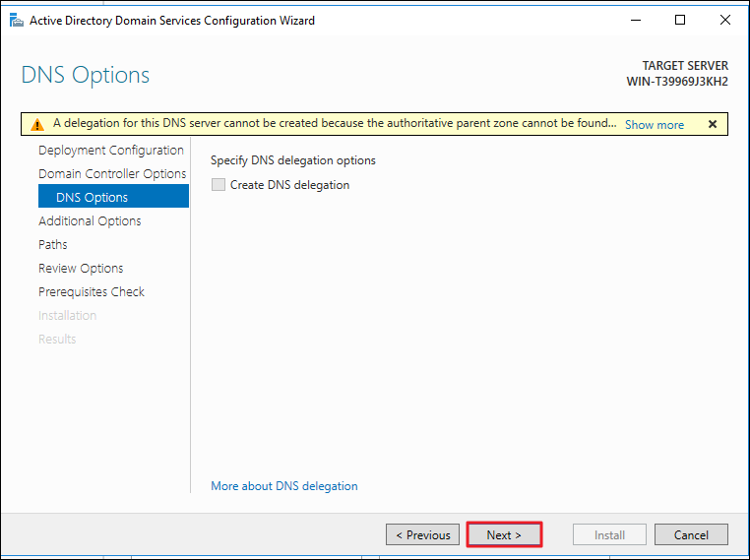Viewport: 750px width, 560px height.
Task: Toggle the Create DNS delegation checkbox
Action: [219, 185]
